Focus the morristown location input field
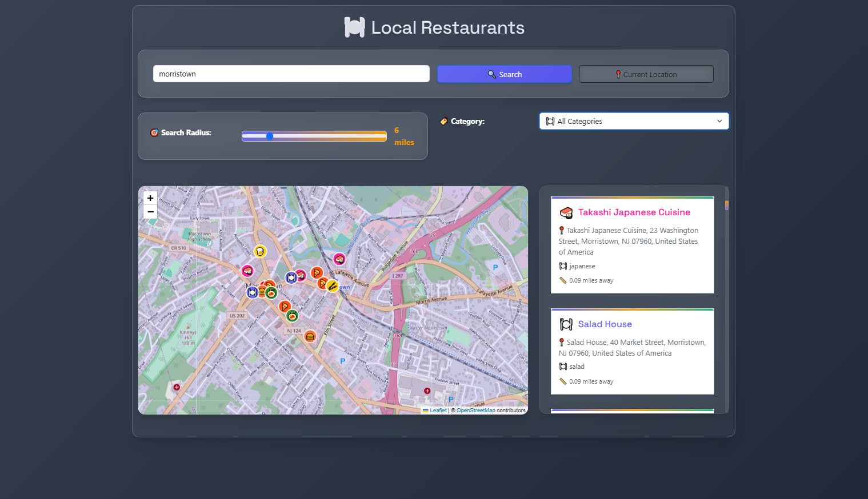 click(291, 74)
